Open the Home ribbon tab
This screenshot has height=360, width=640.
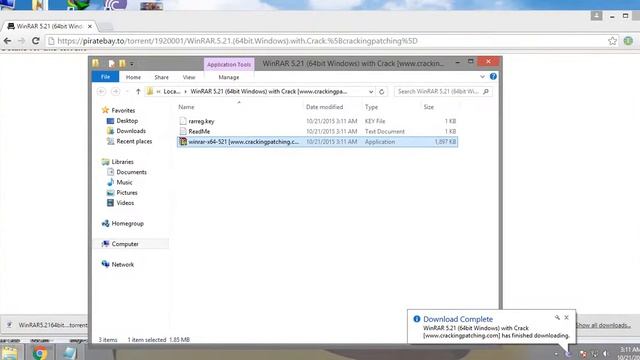click(x=133, y=77)
